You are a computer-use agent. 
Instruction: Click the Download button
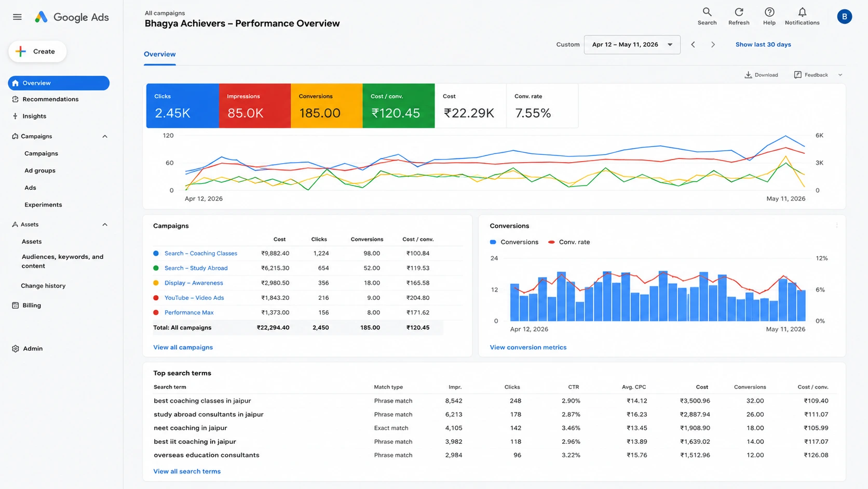point(761,75)
